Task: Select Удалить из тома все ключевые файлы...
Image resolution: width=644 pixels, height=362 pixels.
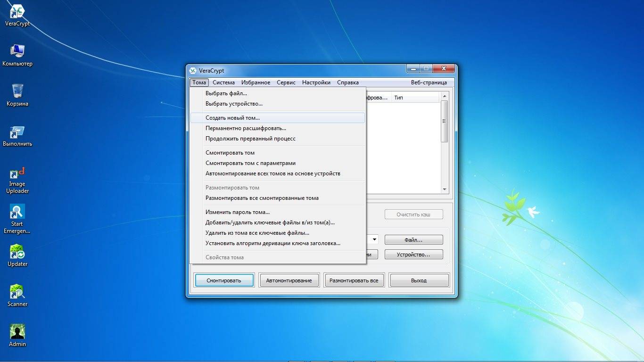Action: [x=278, y=233]
